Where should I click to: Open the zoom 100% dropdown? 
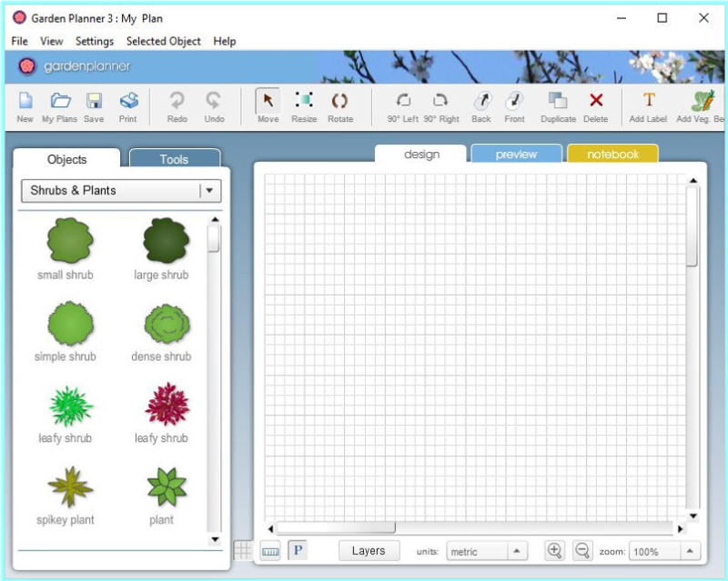[664, 551]
